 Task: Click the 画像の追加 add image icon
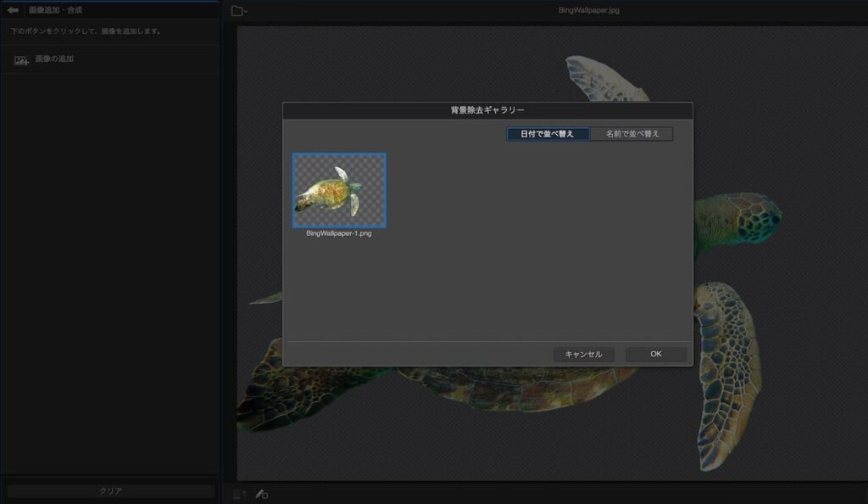coord(21,59)
